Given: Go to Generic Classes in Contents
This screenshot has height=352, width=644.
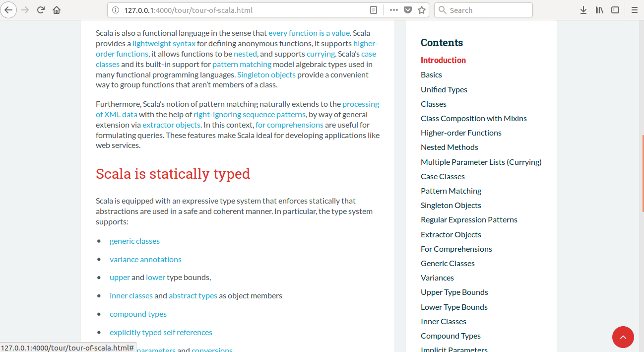Looking at the screenshot, I should [x=448, y=263].
